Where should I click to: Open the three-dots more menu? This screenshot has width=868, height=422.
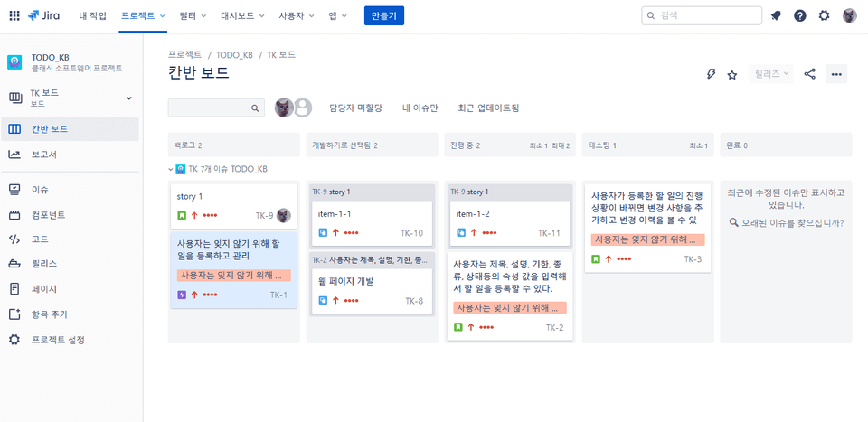point(836,74)
